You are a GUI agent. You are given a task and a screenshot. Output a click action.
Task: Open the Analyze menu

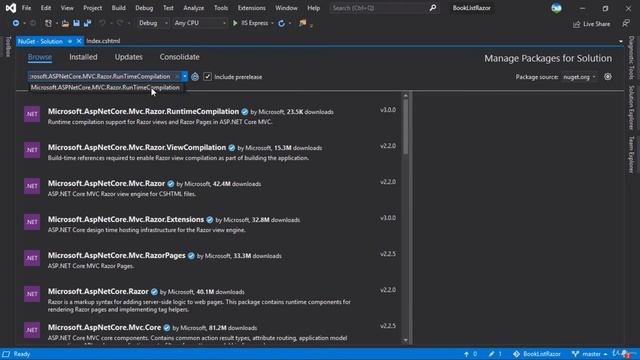(x=193, y=8)
